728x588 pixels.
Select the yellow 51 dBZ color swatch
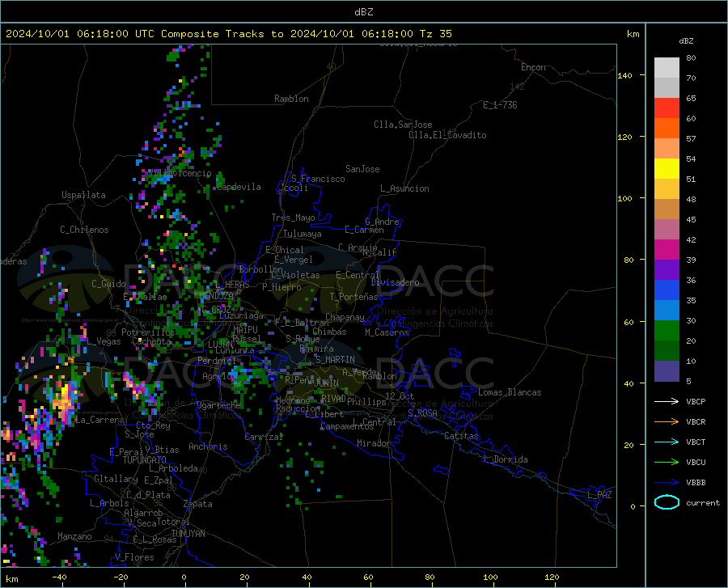(667, 169)
